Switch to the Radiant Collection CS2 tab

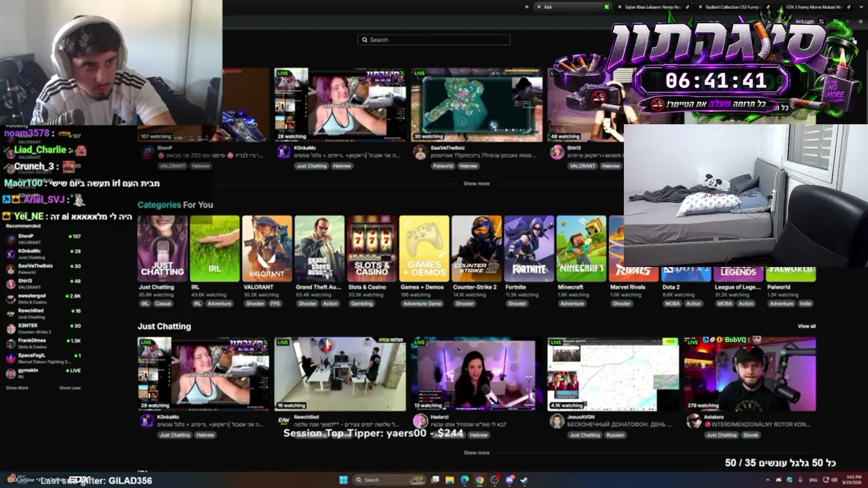pos(734,7)
